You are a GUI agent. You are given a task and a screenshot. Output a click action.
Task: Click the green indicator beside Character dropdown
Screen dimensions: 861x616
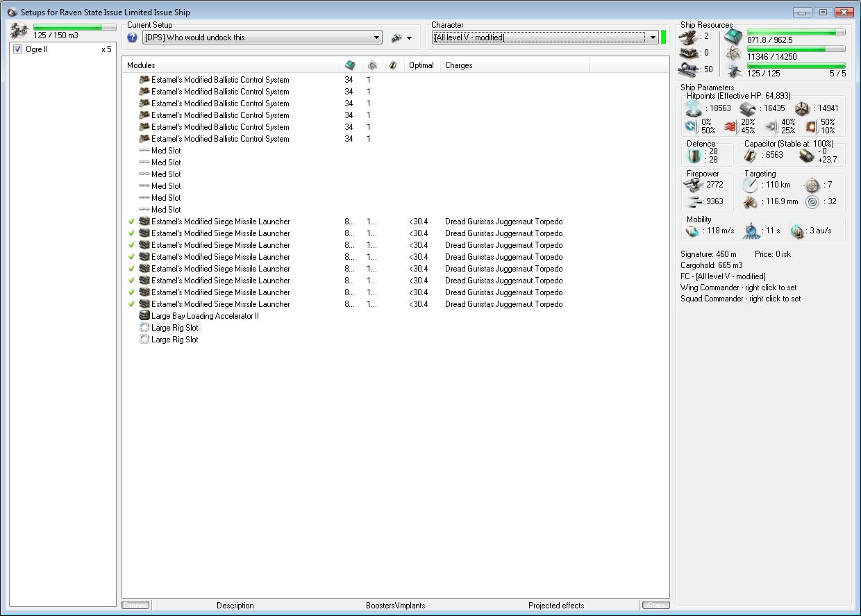pyautogui.click(x=664, y=38)
